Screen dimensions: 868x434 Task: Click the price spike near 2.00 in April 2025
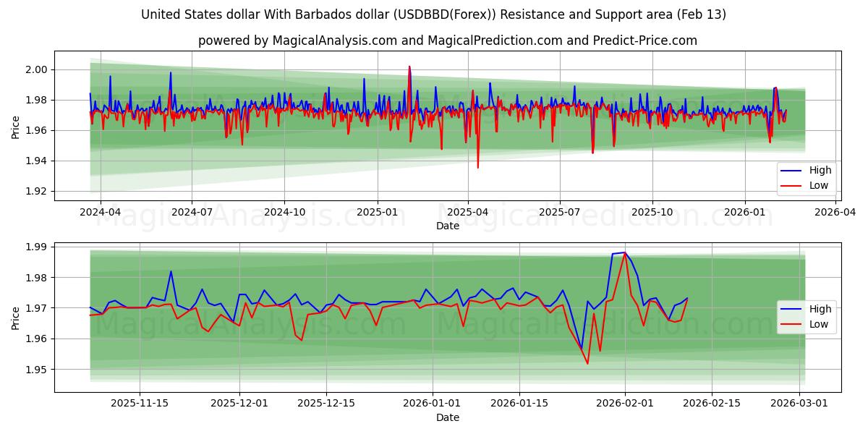[x=409, y=67]
